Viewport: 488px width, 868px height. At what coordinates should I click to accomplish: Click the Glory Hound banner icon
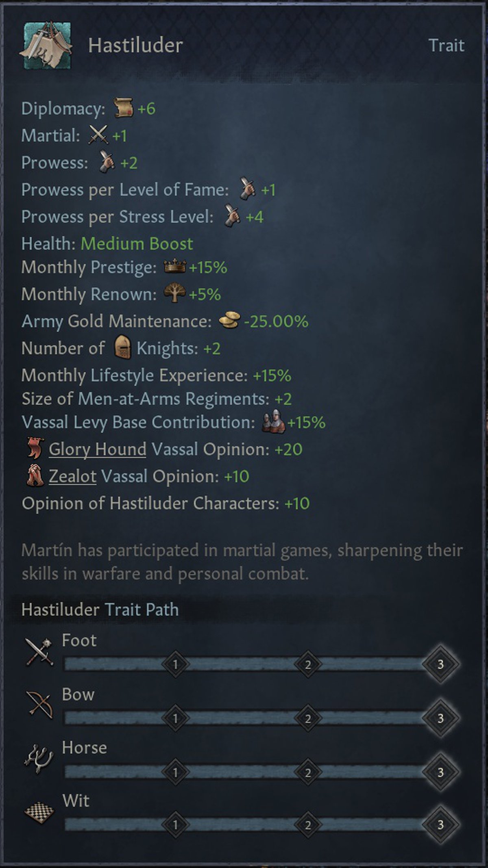35,449
